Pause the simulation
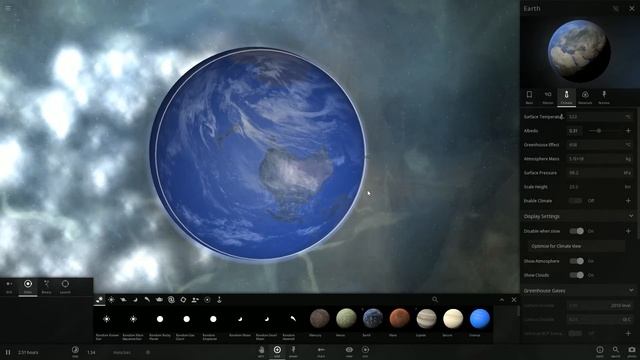This screenshot has width=640, height=360. (x=8, y=352)
